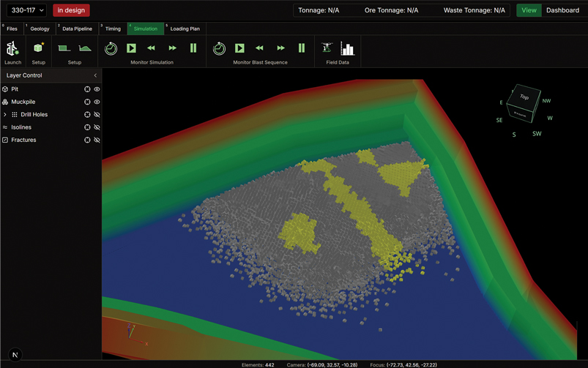
Task: Click the Top face of the view cube
Action: [524, 97]
